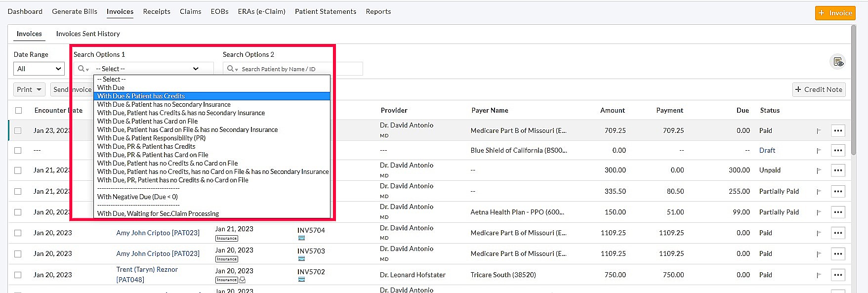Choose 'With Due' from the dropdown list
The height and width of the screenshot is (293, 868).
[x=212, y=87]
